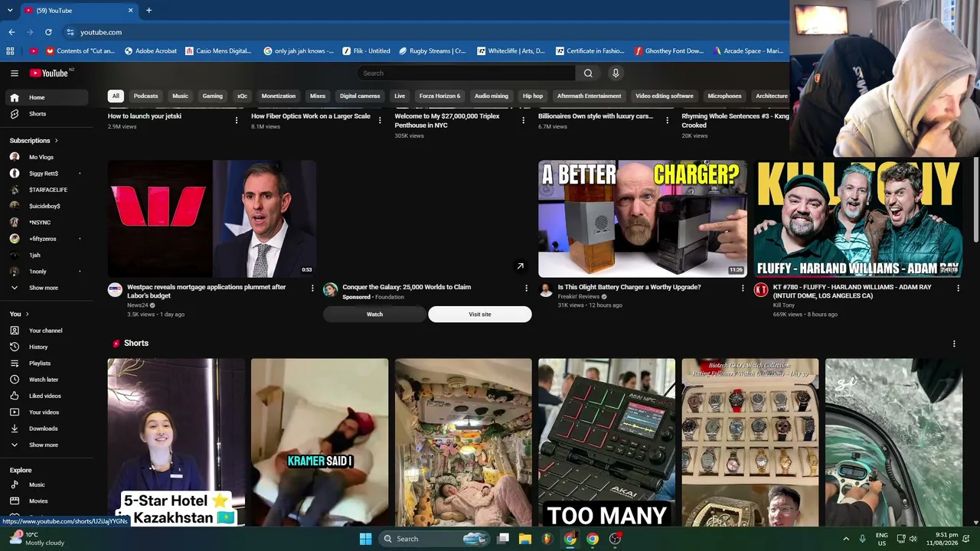Open the Adobe Acrobat bookmark
Screen dimensions: 980x551
[150, 51]
